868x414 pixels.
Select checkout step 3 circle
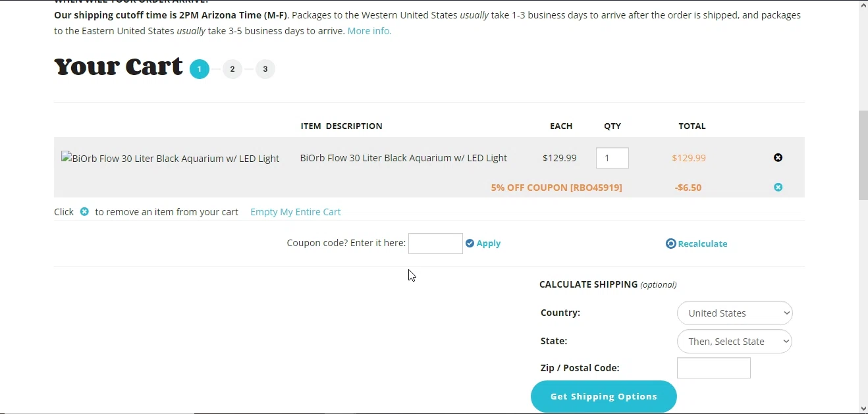pyautogui.click(x=265, y=69)
